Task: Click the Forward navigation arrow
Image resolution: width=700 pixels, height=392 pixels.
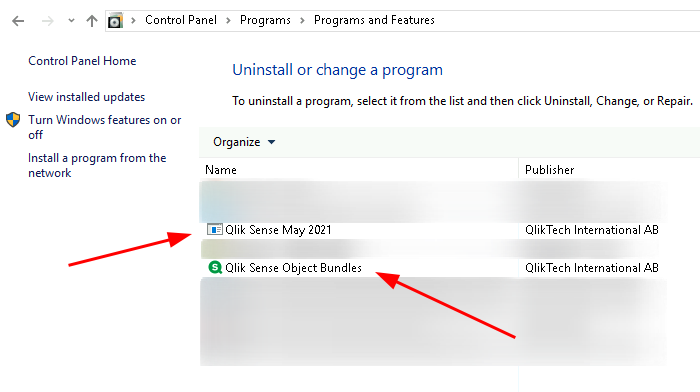Action: pos(47,21)
